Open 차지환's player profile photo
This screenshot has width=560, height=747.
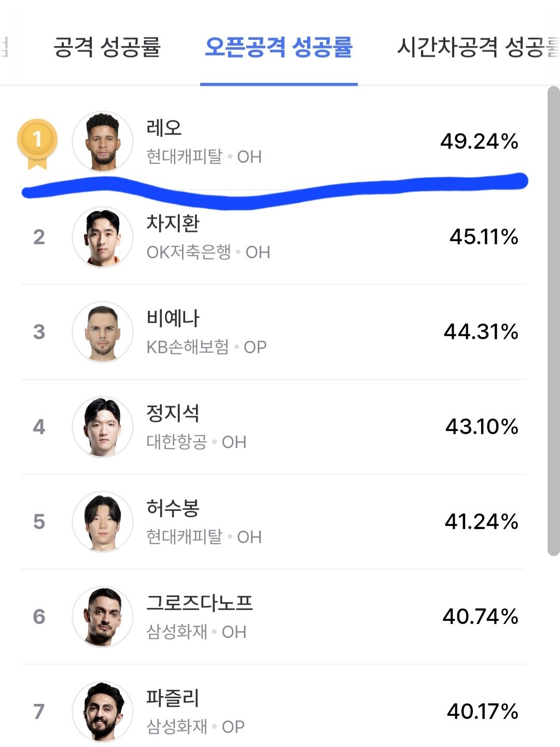point(103,237)
